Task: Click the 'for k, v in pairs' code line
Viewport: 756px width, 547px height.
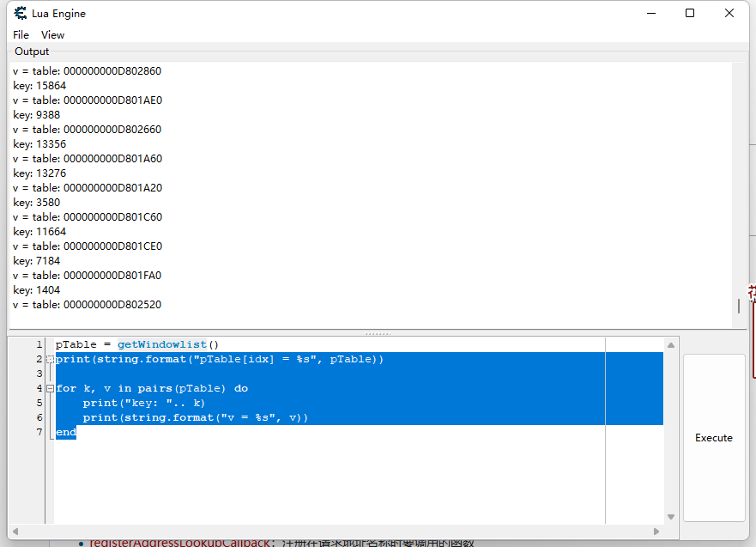Action: (152, 388)
